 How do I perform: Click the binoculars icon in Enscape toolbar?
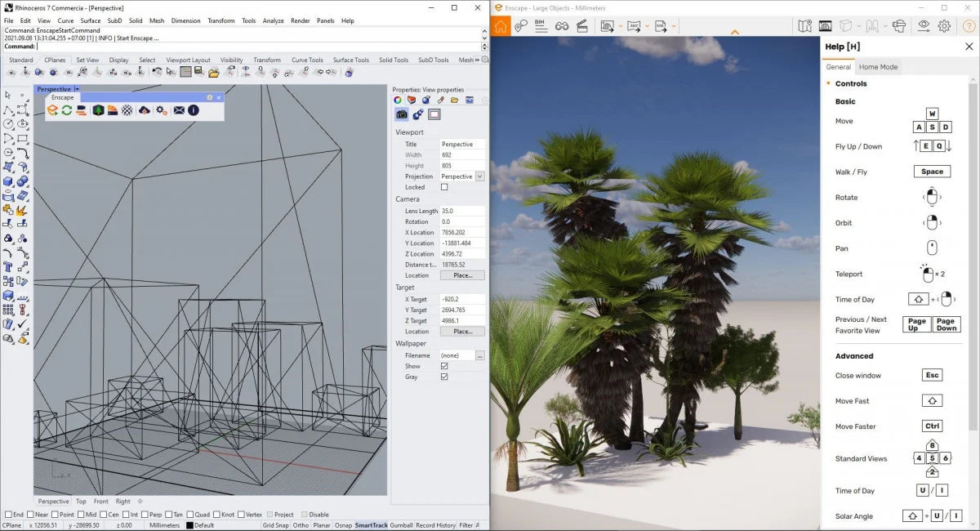point(561,26)
